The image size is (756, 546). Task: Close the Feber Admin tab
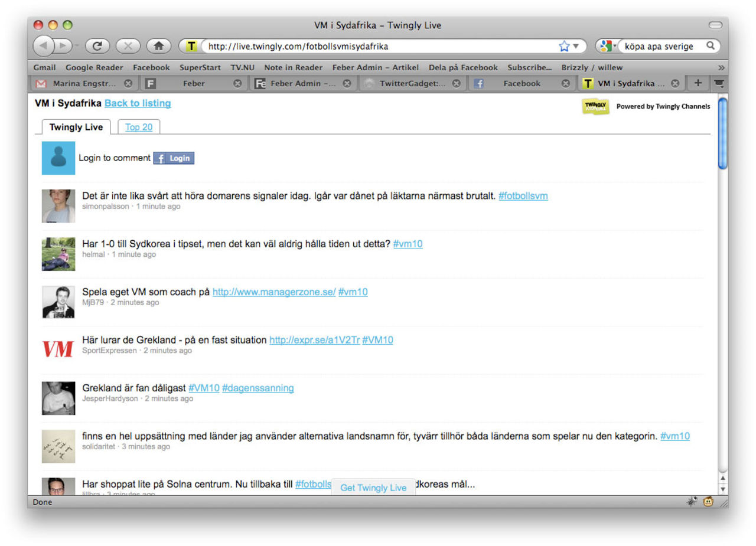point(347,84)
